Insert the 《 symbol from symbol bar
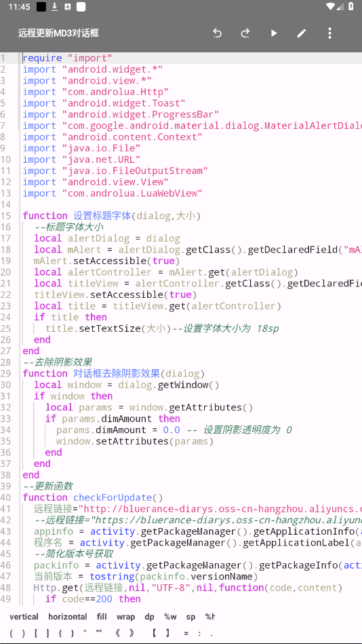This screenshot has height=644, width=362. point(117,633)
